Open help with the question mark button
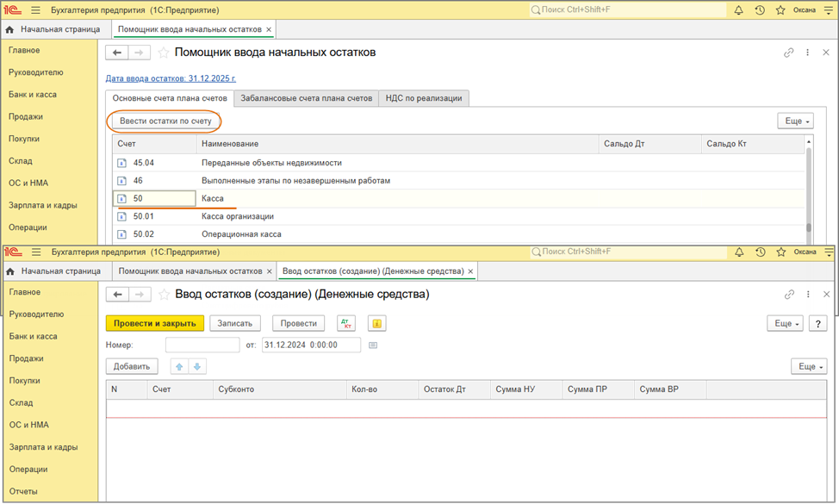Screen dimensions: 839x504 (x=818, y=323)
